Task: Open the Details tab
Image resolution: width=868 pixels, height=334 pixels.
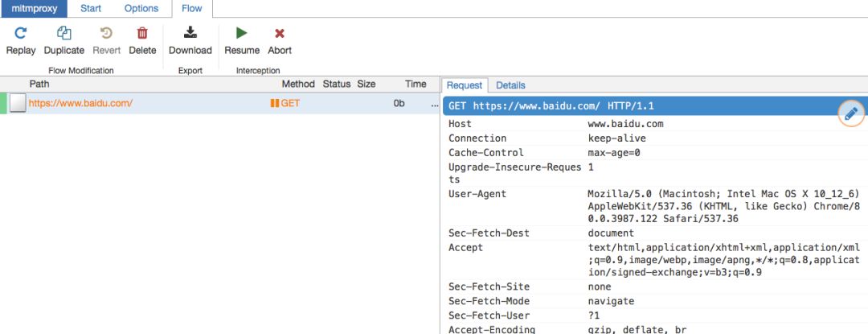Action: click(x=510, y=85)
